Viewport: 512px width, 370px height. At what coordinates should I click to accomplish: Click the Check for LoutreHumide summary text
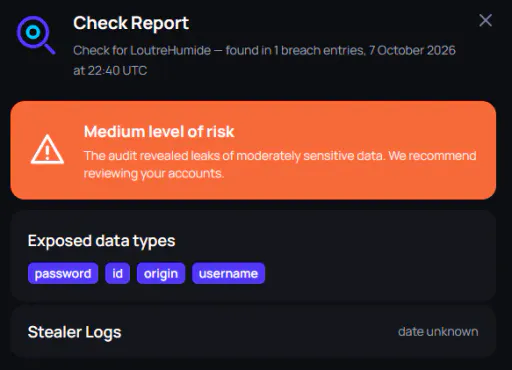coord(264,60)
